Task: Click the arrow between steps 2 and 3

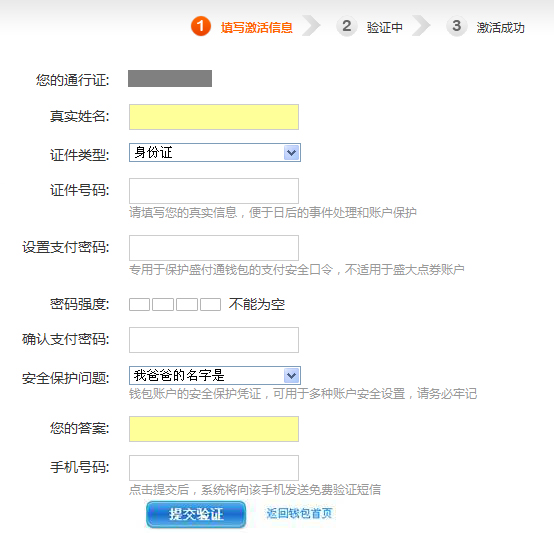Action: [x=421, y=26]
